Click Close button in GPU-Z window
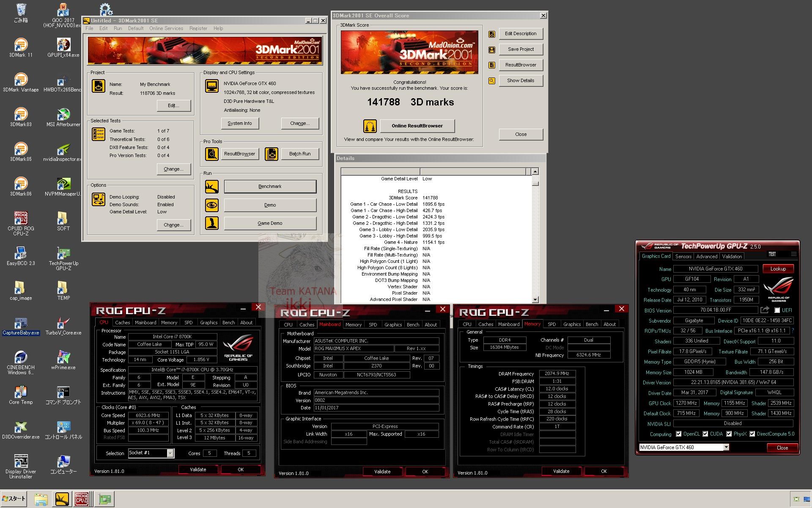Screen dimensions: 812x508 point(782,447)
